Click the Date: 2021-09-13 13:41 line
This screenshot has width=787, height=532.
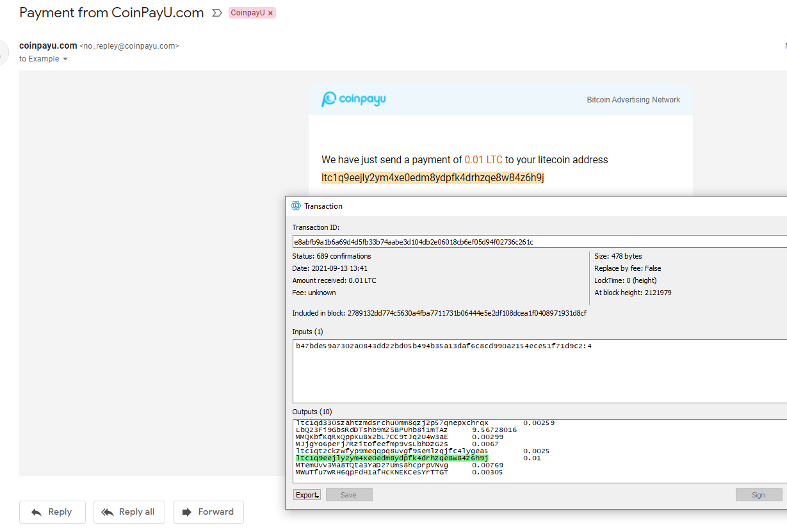click(x=330, y=268)
